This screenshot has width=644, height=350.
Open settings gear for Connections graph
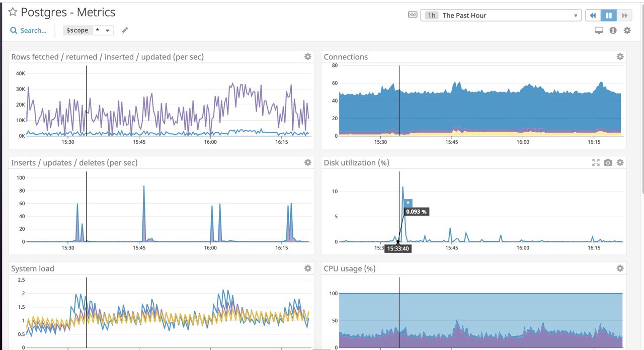click(620, 57)
